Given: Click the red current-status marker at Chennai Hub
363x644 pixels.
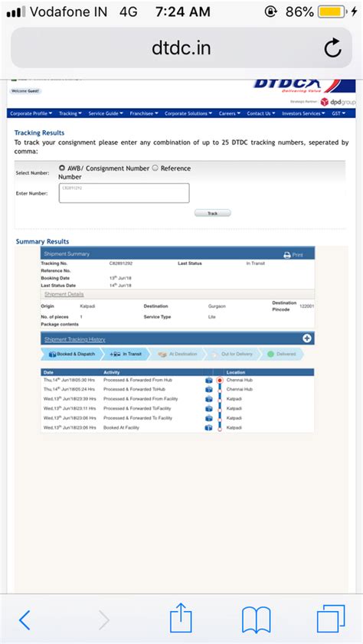Looking at the screenshot, I should click(220, 381).
